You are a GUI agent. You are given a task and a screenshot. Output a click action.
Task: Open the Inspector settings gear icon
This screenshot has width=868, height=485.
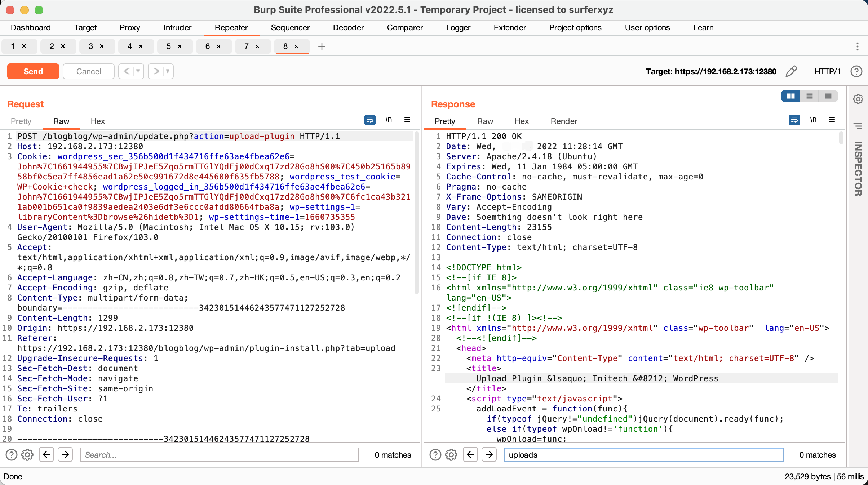pos(858,99)
